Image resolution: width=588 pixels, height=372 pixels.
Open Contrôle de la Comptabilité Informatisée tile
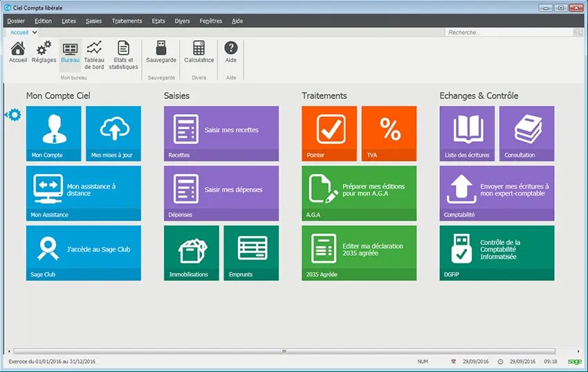point(497,253)
